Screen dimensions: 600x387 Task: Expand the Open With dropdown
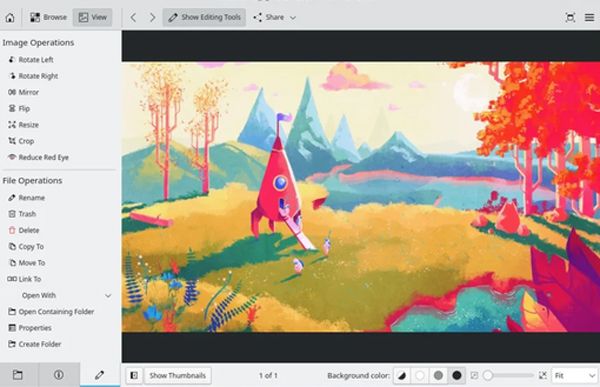tap(59, 296)
